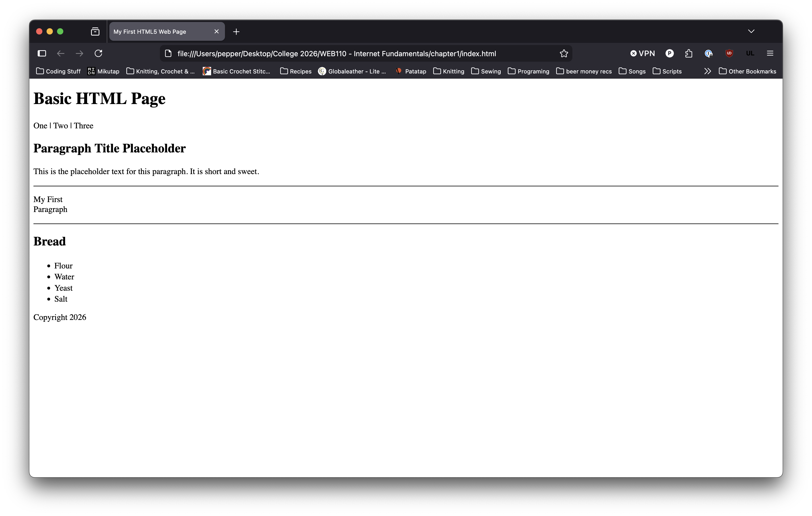812x516 pixels.
Task: Open the uBlock Origin shield icon
Action: (x=729, y=53)
